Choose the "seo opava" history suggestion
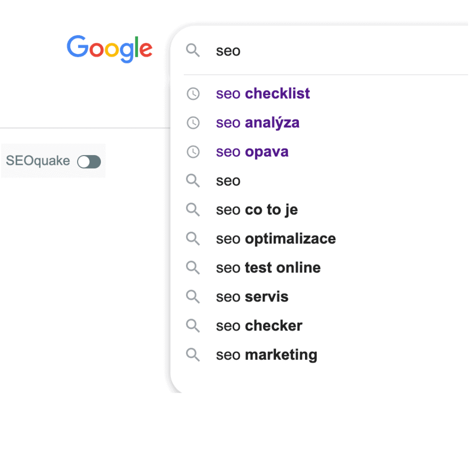476x476 pixels. (x=252, y=152)
